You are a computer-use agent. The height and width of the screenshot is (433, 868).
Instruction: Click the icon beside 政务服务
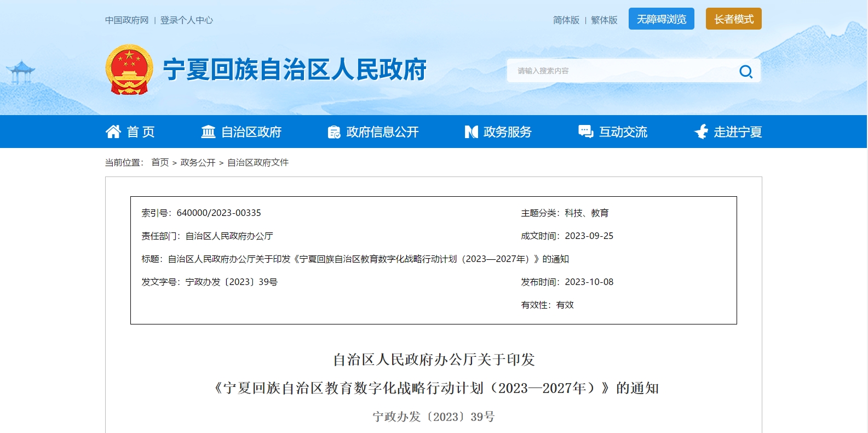(x=471, y=132)
